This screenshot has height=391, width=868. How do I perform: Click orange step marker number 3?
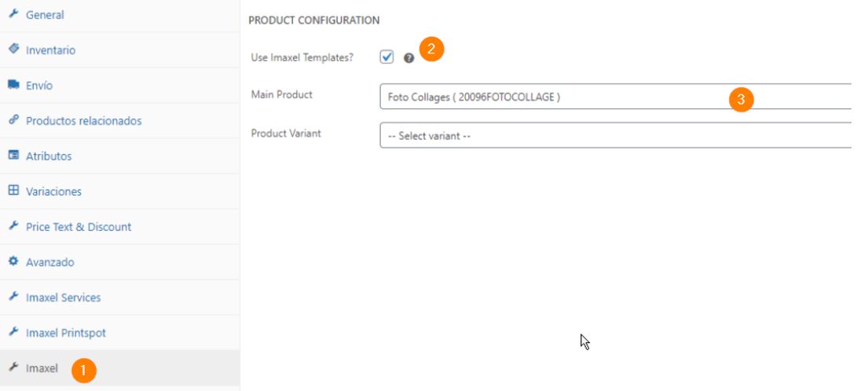741,100
